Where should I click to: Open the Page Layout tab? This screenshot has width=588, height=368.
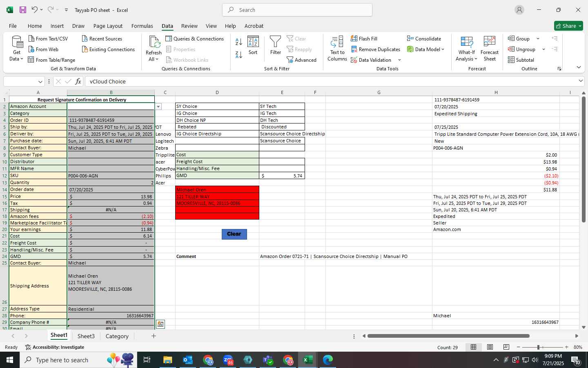[108, 26]
